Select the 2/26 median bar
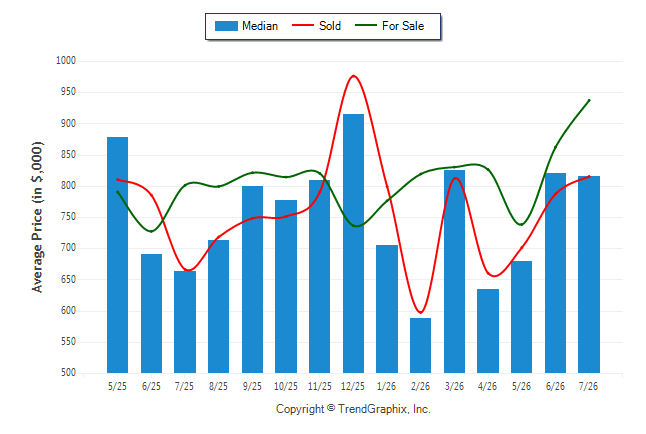646x434 pixels. click(x=421, y=345)
